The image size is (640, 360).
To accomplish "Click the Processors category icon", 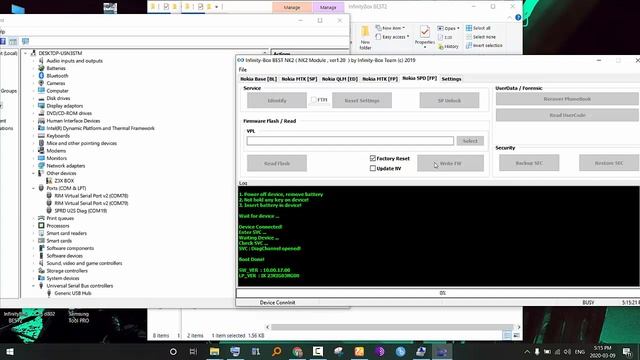I will (41, 225).
